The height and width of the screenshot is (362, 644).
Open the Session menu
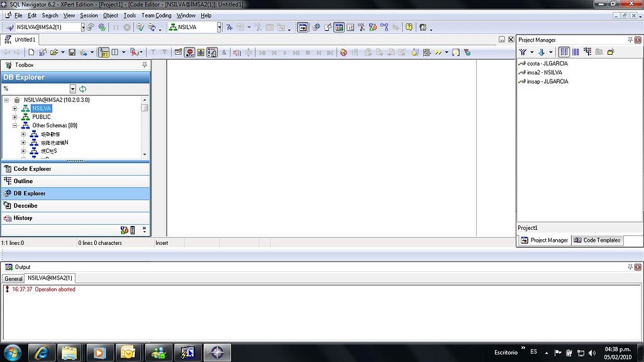coord(89,15)
